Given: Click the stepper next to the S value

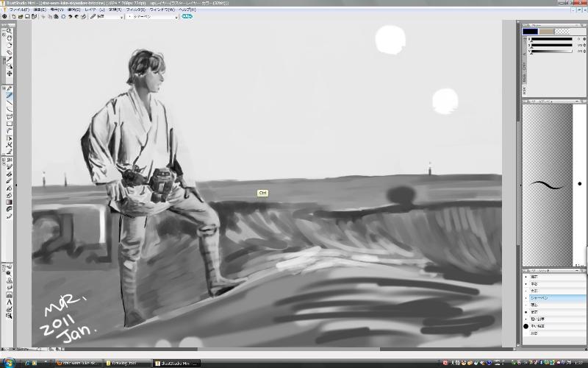Looking at the screenshot, I should click(584, 45).
